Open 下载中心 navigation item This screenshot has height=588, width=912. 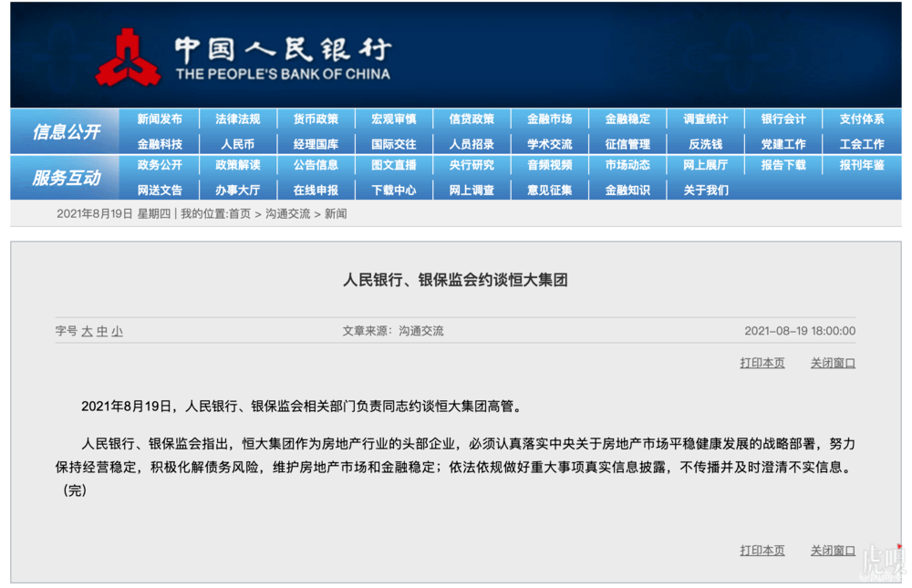click(394, 191)
